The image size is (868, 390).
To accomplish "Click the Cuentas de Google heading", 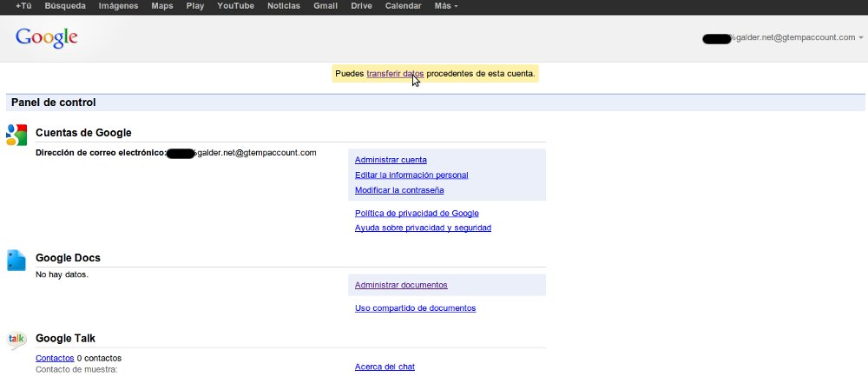I will point(83,133).
